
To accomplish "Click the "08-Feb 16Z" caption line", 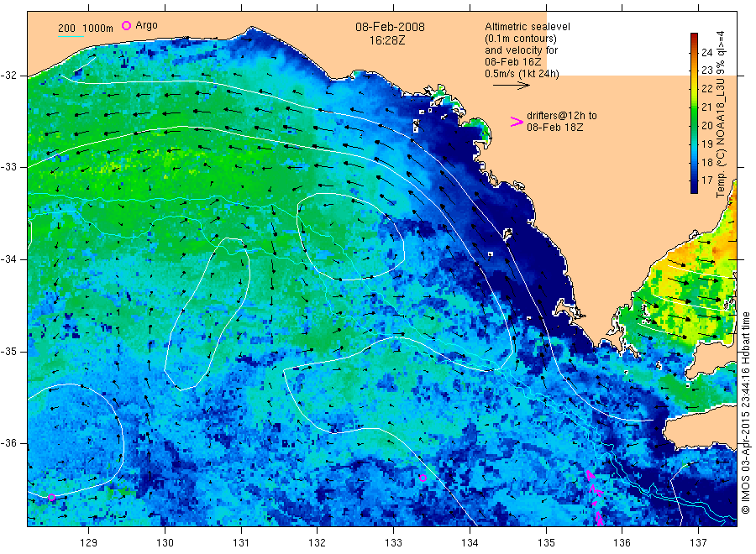I will [x=513, y=61].
